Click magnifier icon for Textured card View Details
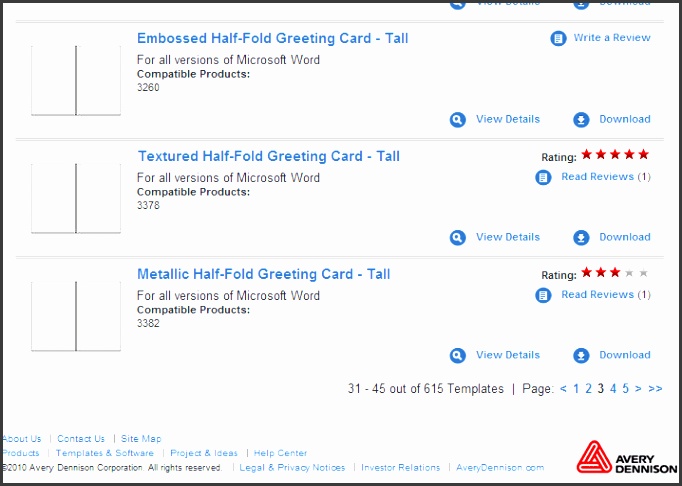This screenshot has height=486, width=682. (458, 238)
